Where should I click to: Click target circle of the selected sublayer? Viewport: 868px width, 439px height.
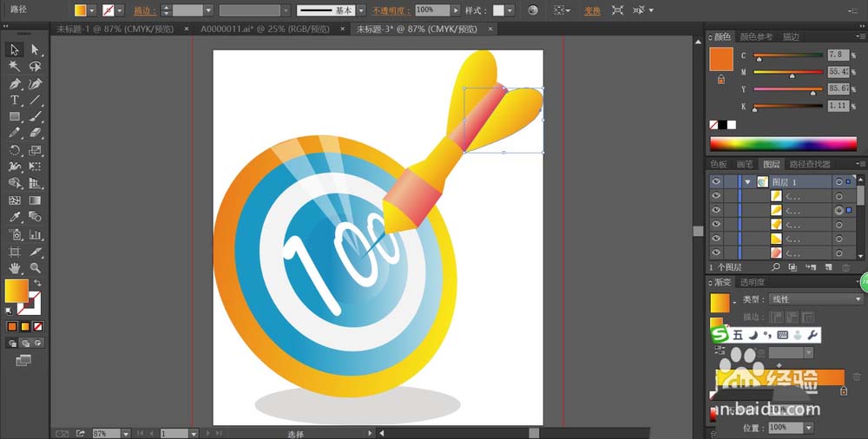(x=839, y=210)
